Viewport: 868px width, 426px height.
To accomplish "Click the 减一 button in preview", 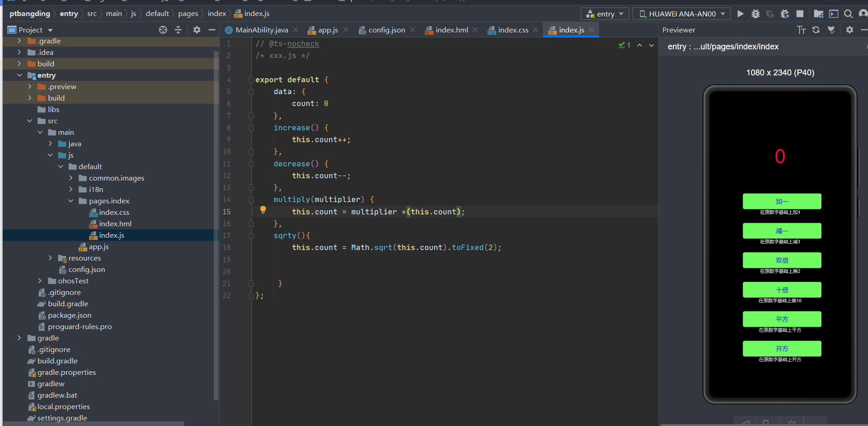I will (x=782, y=231).
